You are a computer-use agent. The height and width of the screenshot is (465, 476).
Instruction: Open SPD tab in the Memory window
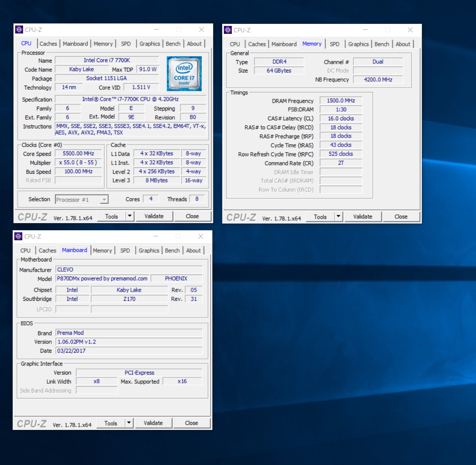click(335, 44)
